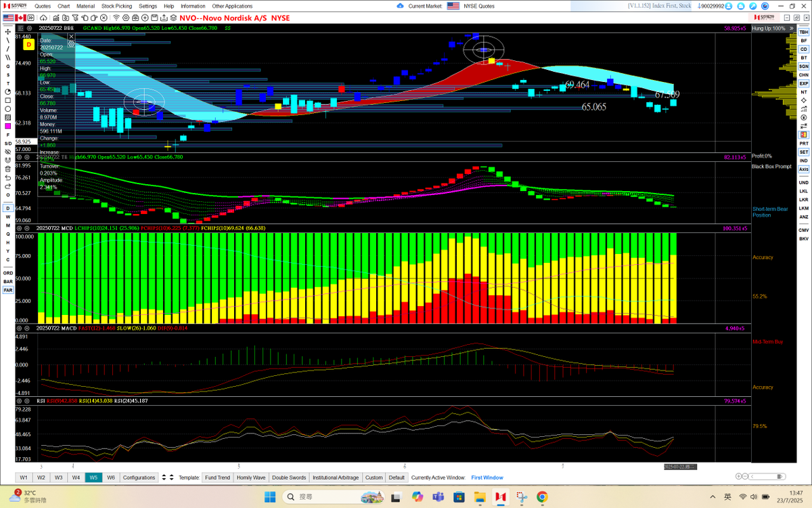This screenshot has width=812, height=508.
Task: Open the magenta drawing color swatch
Action: click(7, 126)
